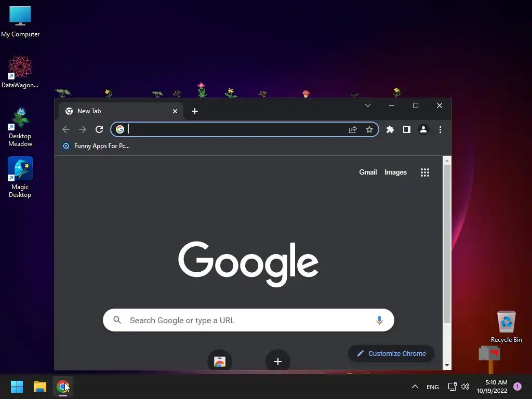This screenshot has width=532, height=399.
Task: Open a new tab with the plus button
Action: click(195, 111)
